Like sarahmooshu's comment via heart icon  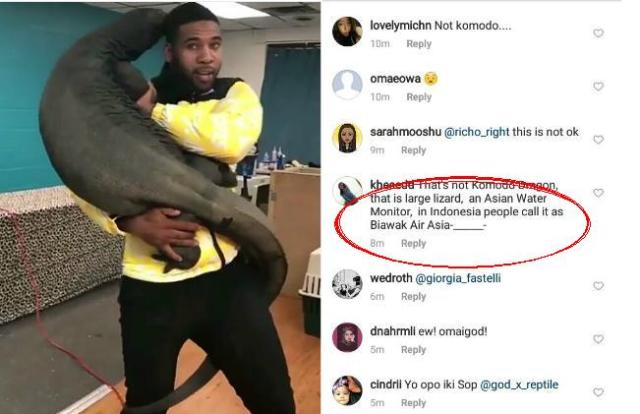click(x=598, y=140)
